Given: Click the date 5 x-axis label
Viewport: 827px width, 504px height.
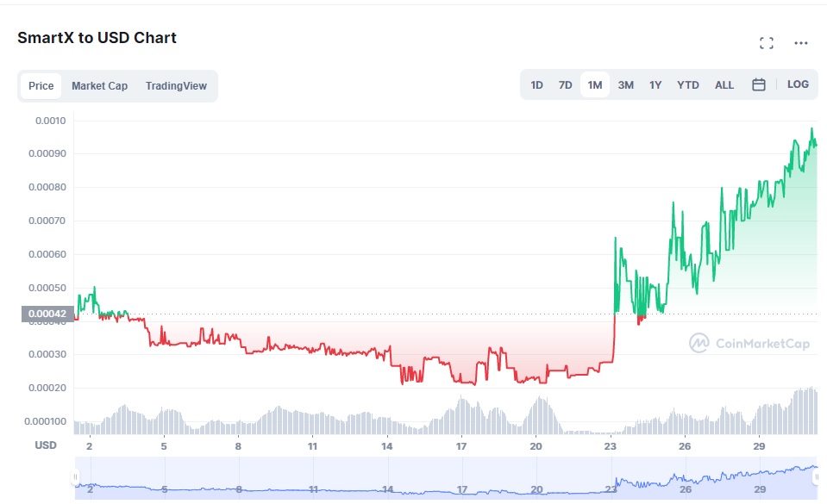Looking at the screenshot, I should pos(164,446).
